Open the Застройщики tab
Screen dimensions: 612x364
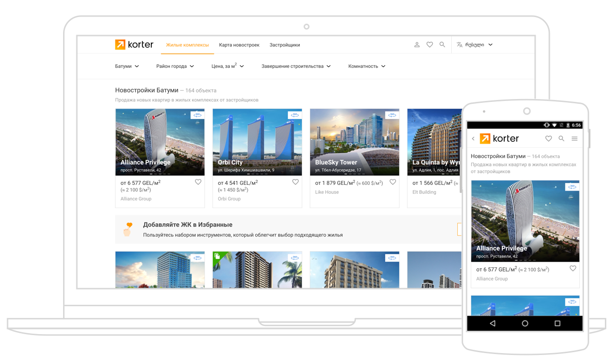285,45
